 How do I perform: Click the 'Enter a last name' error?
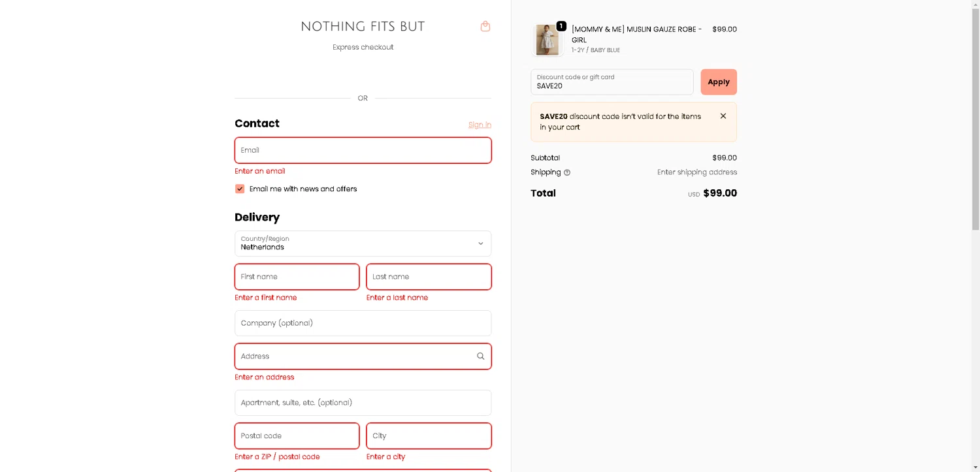397,298
